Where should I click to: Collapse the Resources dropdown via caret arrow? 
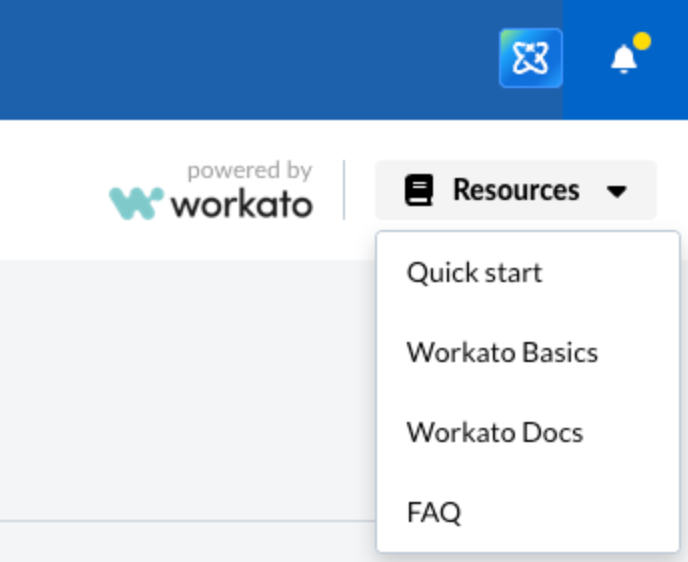point(617,191)
